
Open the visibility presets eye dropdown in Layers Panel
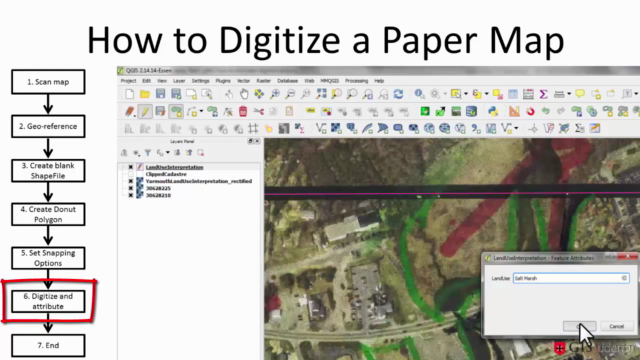[x=136, y=153]
